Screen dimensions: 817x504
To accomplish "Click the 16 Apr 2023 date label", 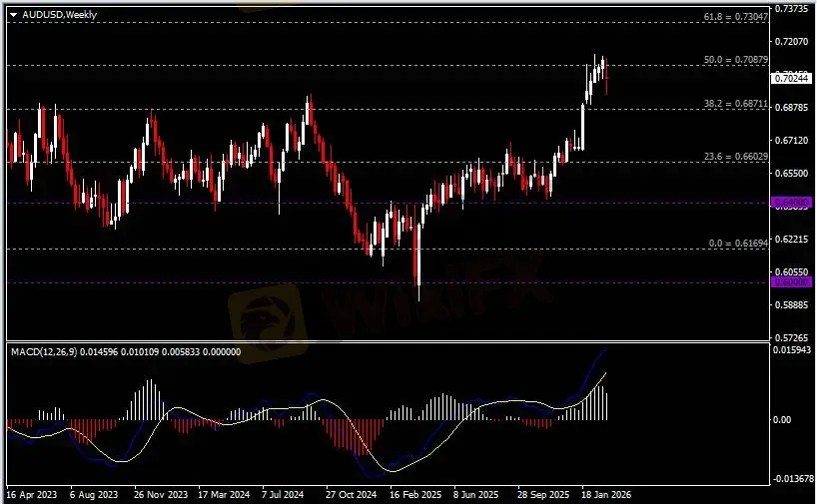I will point(32,494).
